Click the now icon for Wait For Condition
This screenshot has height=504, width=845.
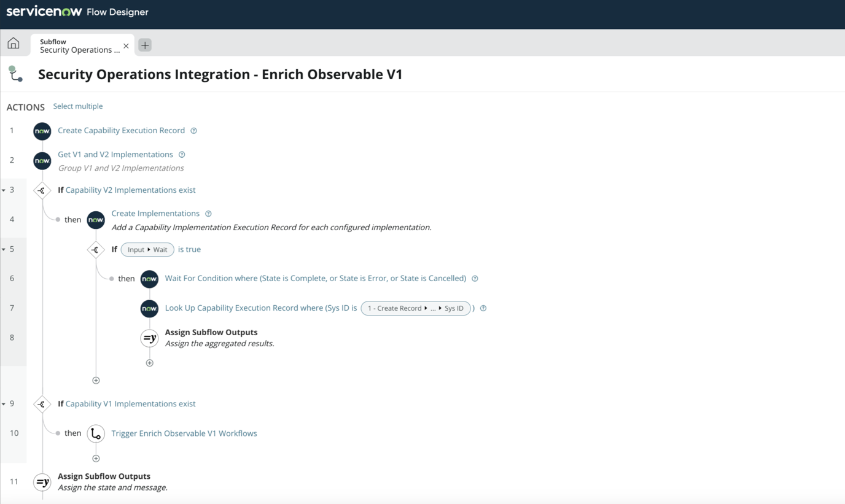(149, 279)
